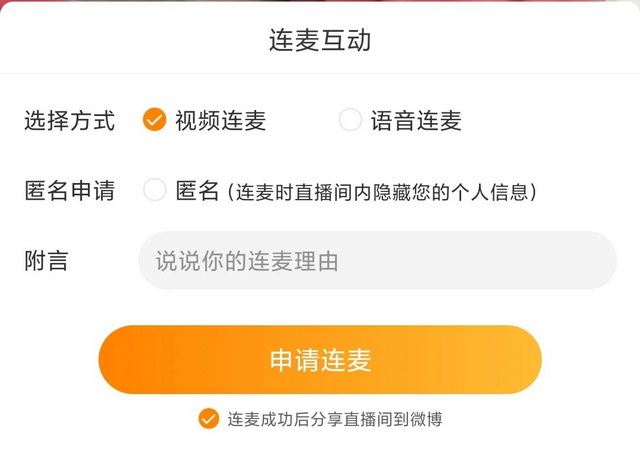Tap the 语音连麦 text label
The height and width of the screenshot is (450, 640).
pos(416,121)
